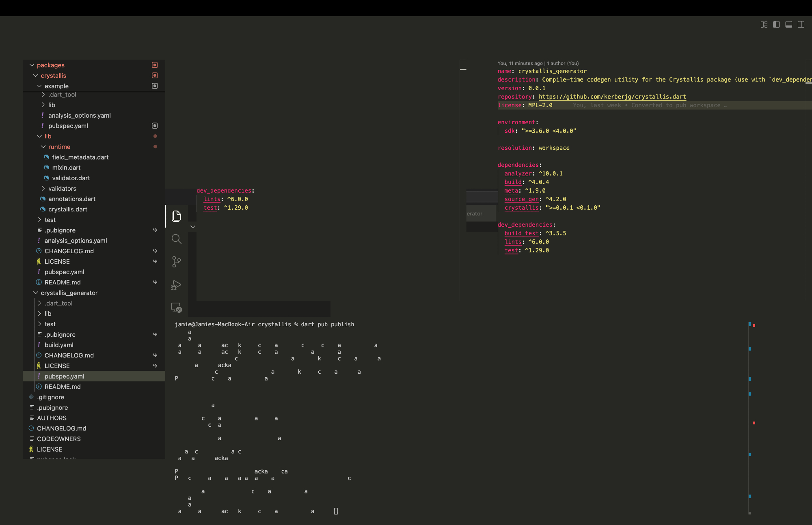Image resolution: width=812 pixels, height=525 pixels.
Task: Click the Customize Layout icon
Action: point(764,24)
